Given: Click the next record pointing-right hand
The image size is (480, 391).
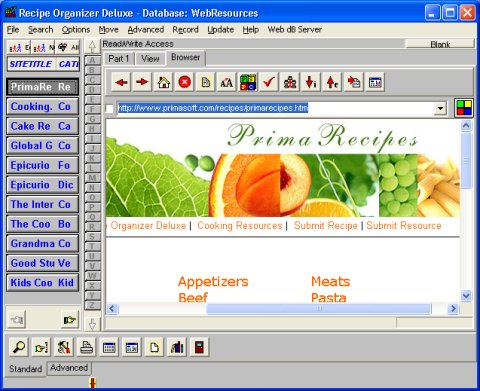Looking at the screenshot, I should coord(69,320).
